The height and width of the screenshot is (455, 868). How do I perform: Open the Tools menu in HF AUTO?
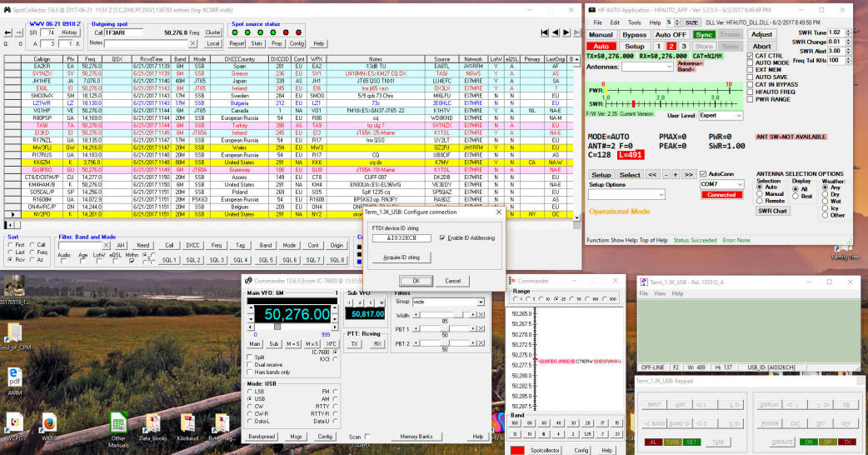pos(635,22)
